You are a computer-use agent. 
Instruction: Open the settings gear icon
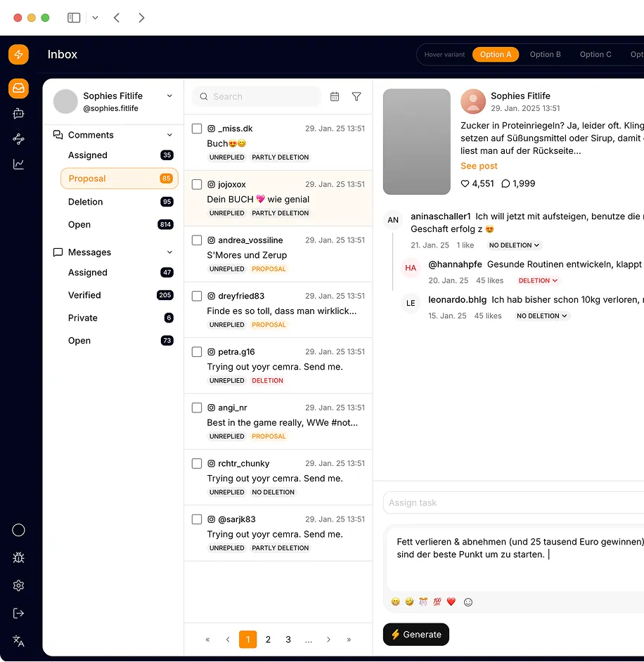[18, 585]
